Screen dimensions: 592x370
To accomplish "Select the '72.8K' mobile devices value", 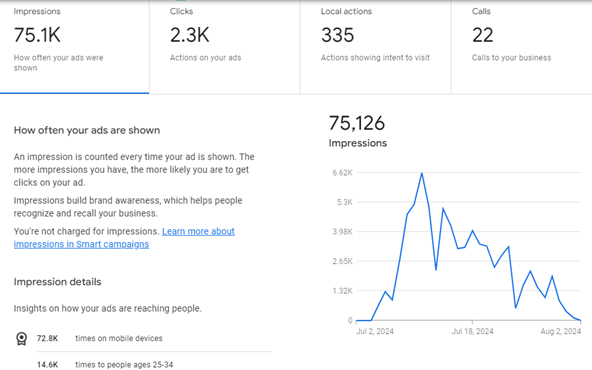I will click(48, 338).
